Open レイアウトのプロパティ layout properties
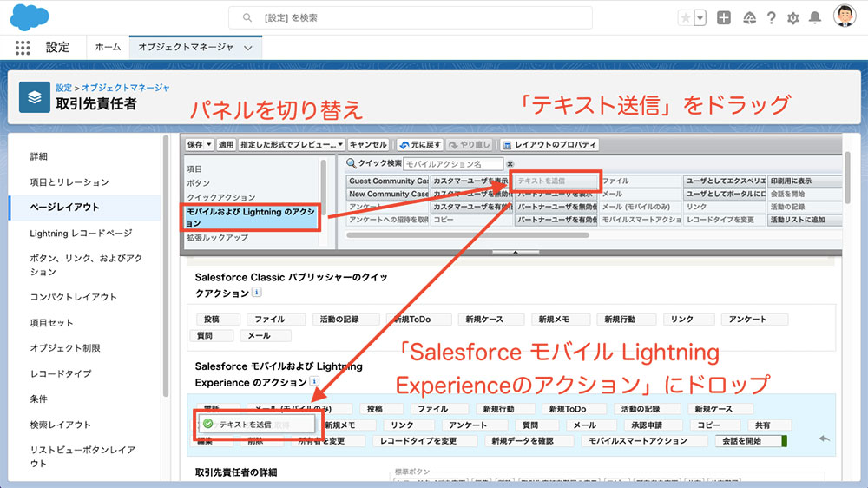This screenshot has height=488, width=868. (549, 144)
